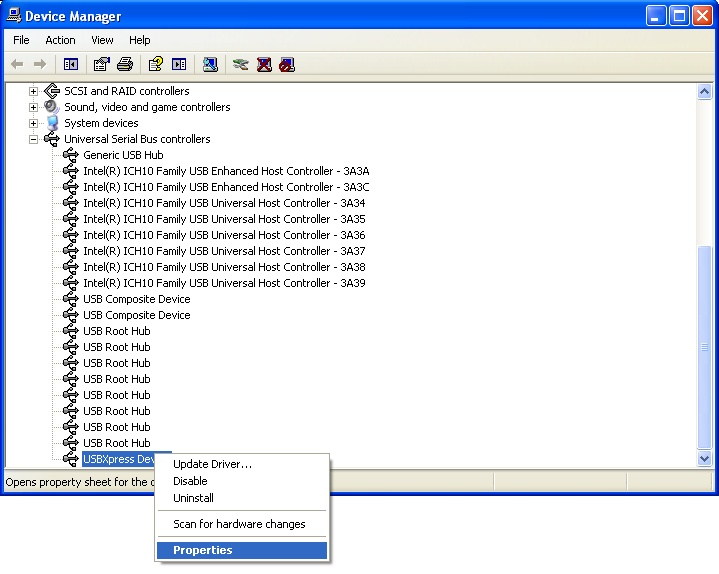
Task: Open the File menu
Action: pyautogui.click(x=21, y=40)
